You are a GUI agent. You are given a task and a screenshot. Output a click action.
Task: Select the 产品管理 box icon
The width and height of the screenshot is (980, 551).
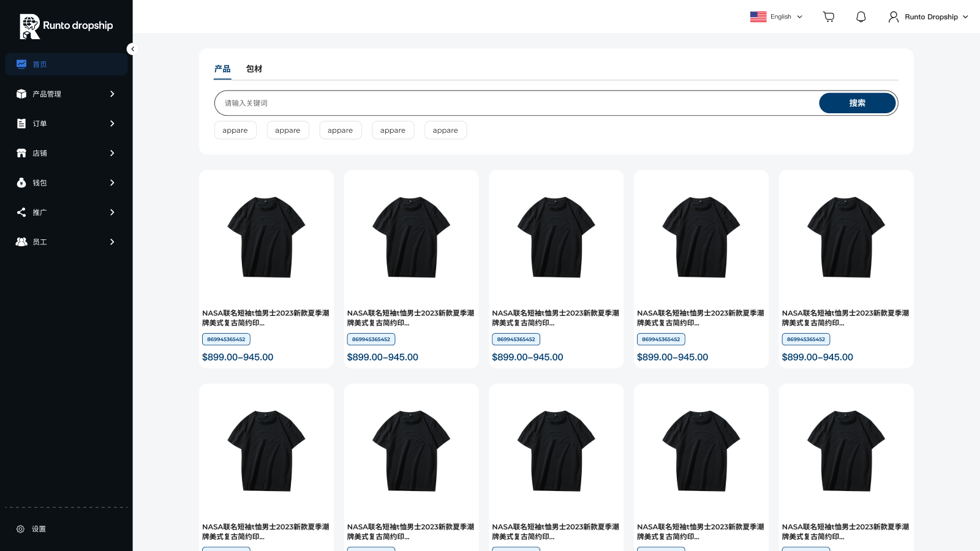coord(21,94)
